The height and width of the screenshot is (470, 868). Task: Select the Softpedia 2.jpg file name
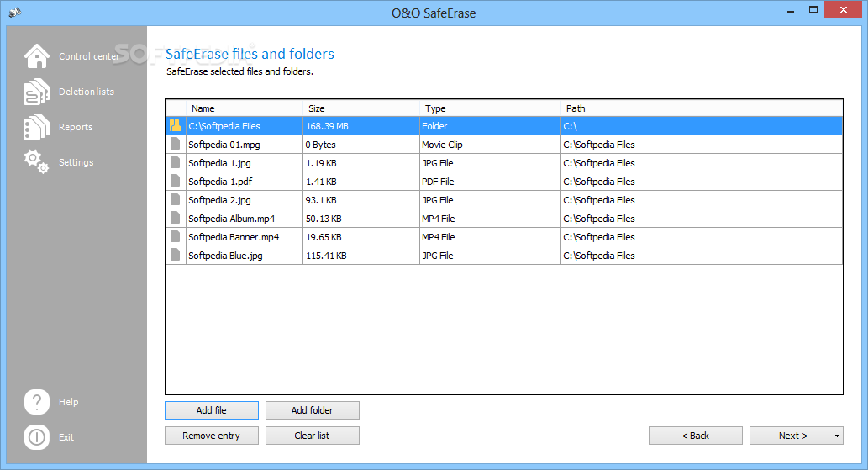click(219, 200)
